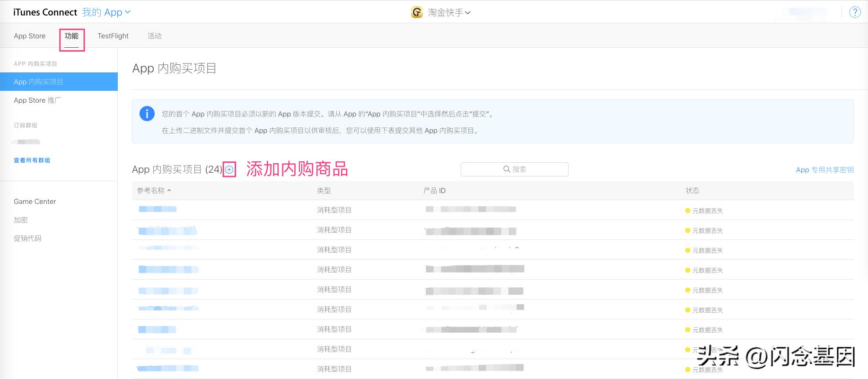Add a new in-app purchase with plus icon

coord(229,169)
